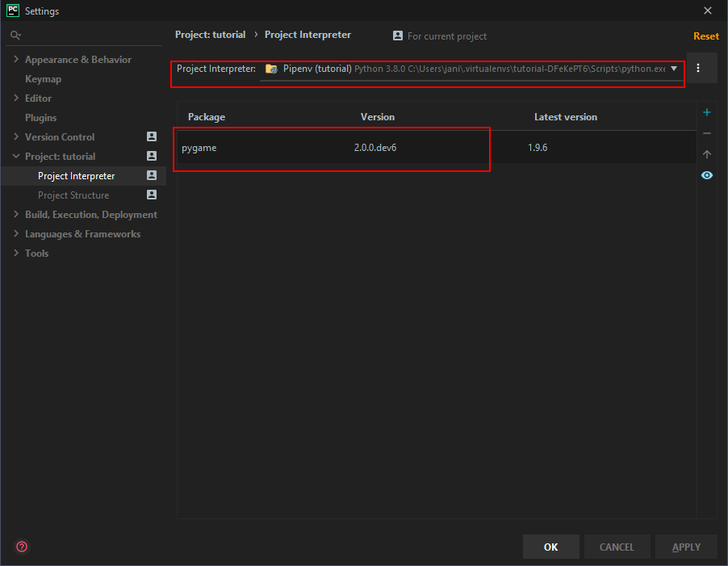This screenshot has height=566, width=728.
Task: Click the help question mark icon
Action: (x=22, y=547)
